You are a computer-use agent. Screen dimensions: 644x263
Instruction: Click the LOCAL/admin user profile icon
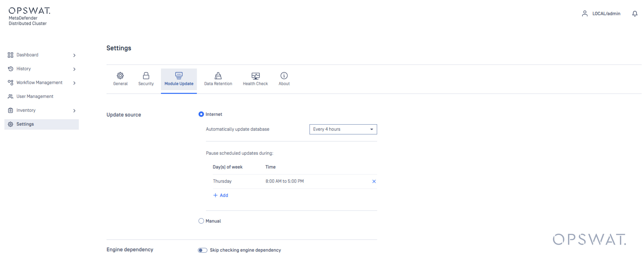(x=585, y=14)
